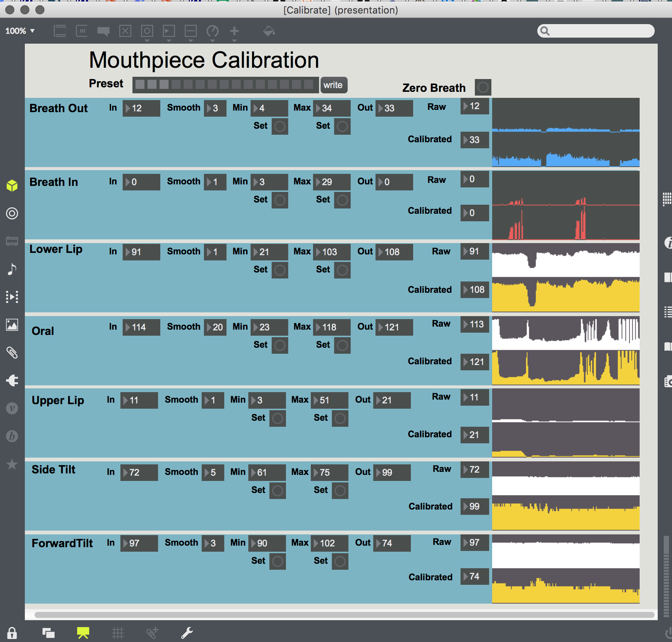Click the Breath In Max value 29
The image size is (672, 642).
tap(331, 182)
